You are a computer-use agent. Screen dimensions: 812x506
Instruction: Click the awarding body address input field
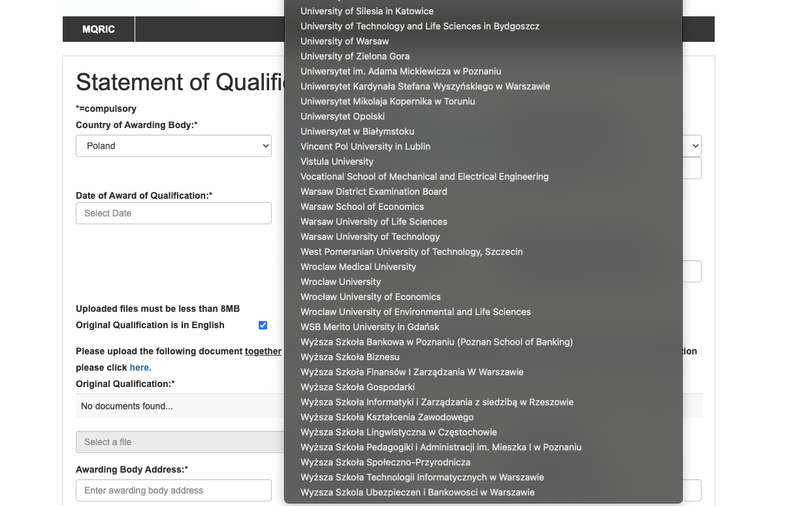pos(174,490)
